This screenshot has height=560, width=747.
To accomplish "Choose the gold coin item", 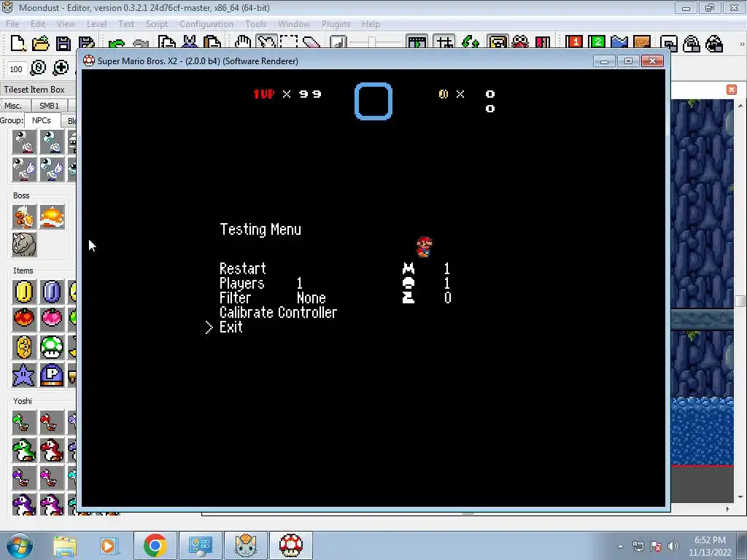I will pos(24,292).
